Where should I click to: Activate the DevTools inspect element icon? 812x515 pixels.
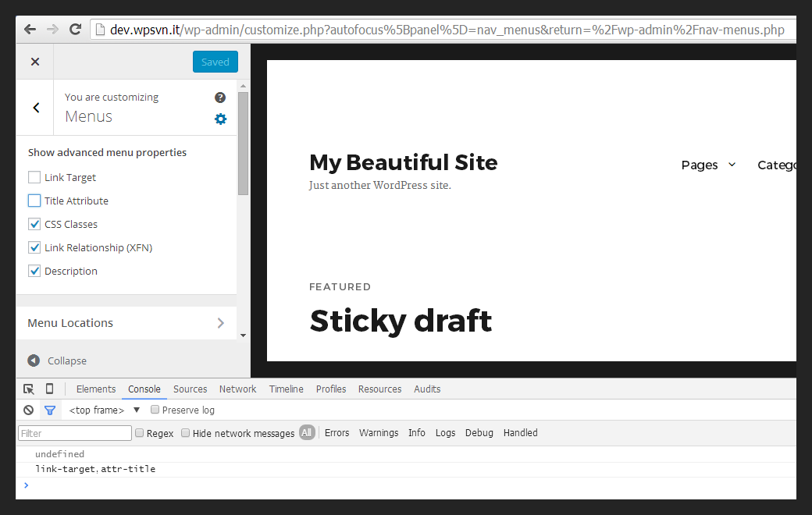click(x=28, y=389)
